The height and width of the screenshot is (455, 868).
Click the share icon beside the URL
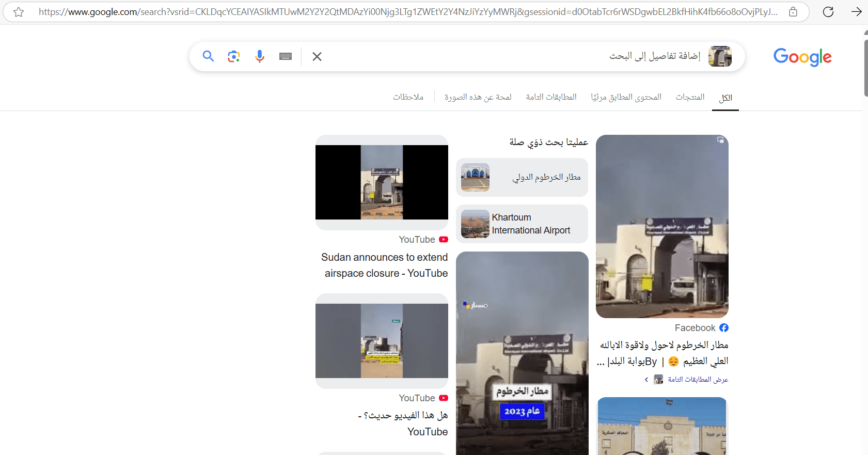793,12
